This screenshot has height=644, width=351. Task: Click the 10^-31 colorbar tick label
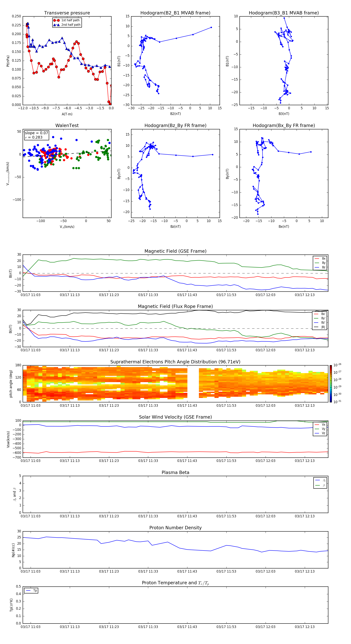pos(337,402)
